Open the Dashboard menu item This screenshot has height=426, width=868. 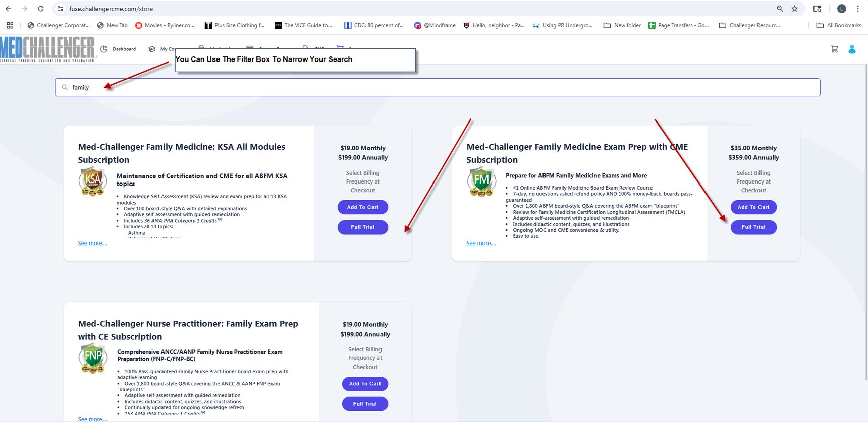(x=119, y=49)
